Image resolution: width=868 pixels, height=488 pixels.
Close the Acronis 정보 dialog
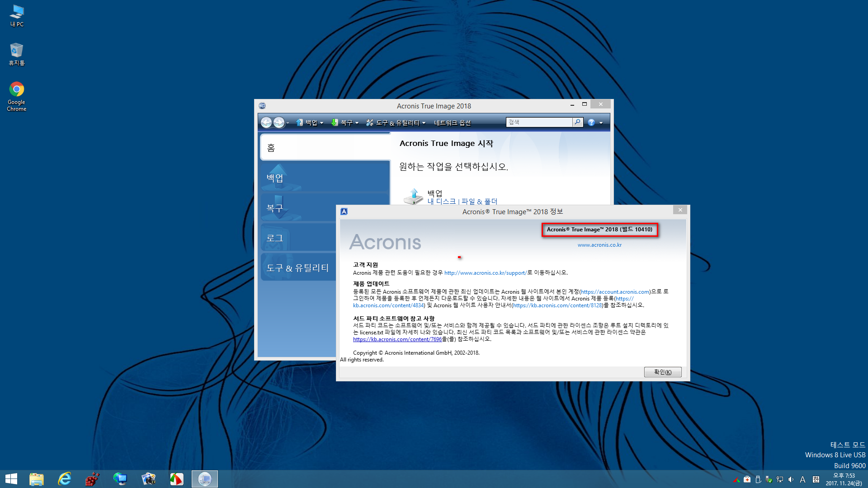(680, 210)
